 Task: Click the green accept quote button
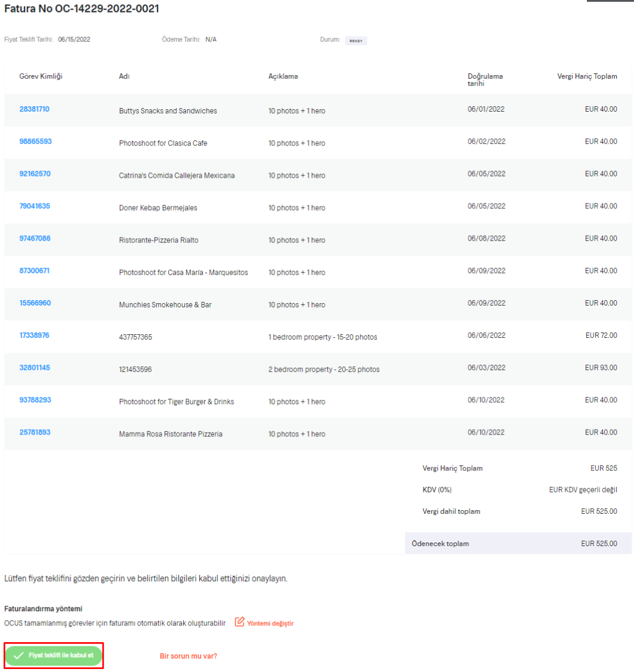(54, 655)
